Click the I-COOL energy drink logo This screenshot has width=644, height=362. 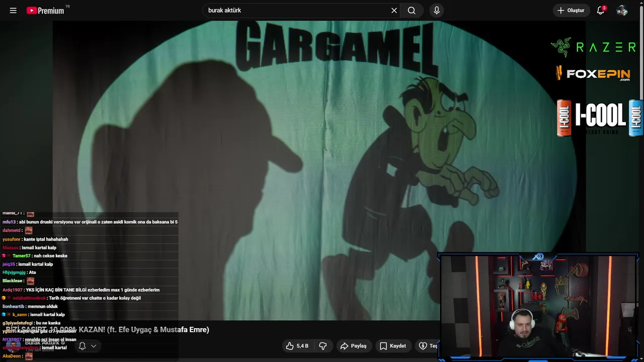tap(600, 118)
